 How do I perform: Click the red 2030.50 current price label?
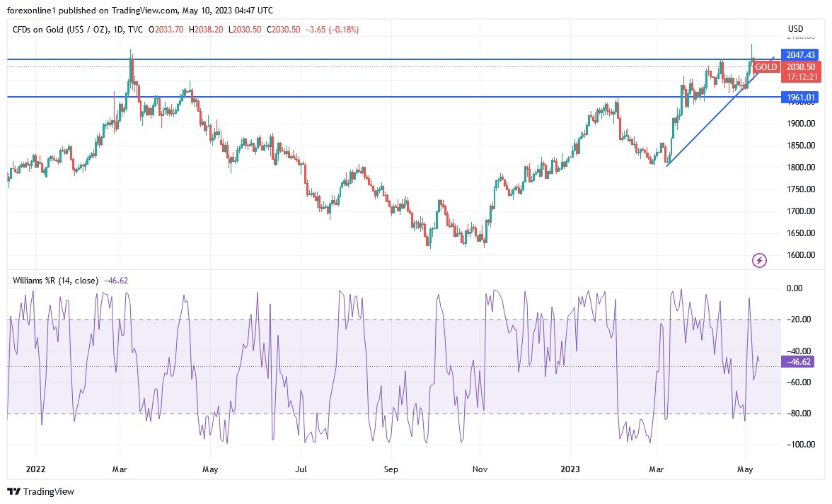(x=801, y=67)
